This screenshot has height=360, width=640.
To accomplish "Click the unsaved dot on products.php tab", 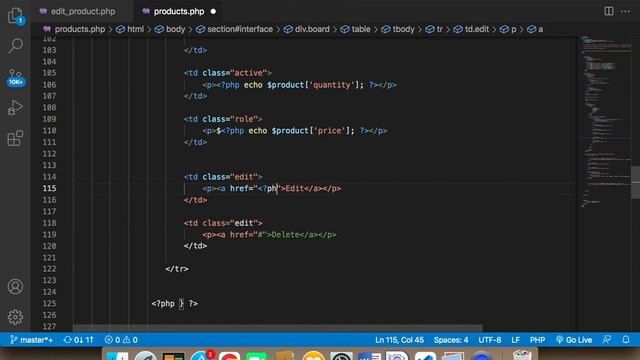I will click(213, 11).
